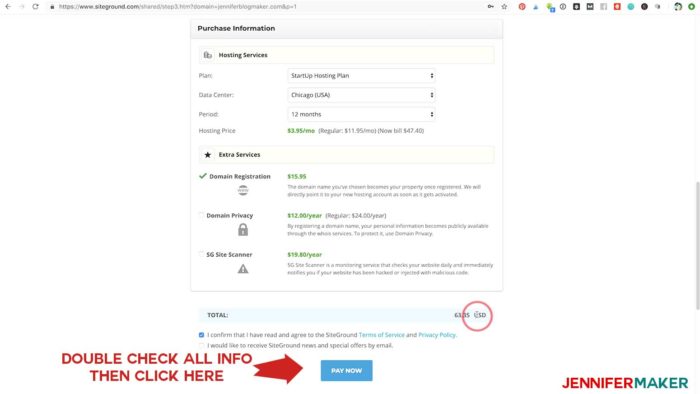This screenshot has width=700, height=394.
Task: Expand the Chicago (USA) data center dropdown
Action: (361, 95)
